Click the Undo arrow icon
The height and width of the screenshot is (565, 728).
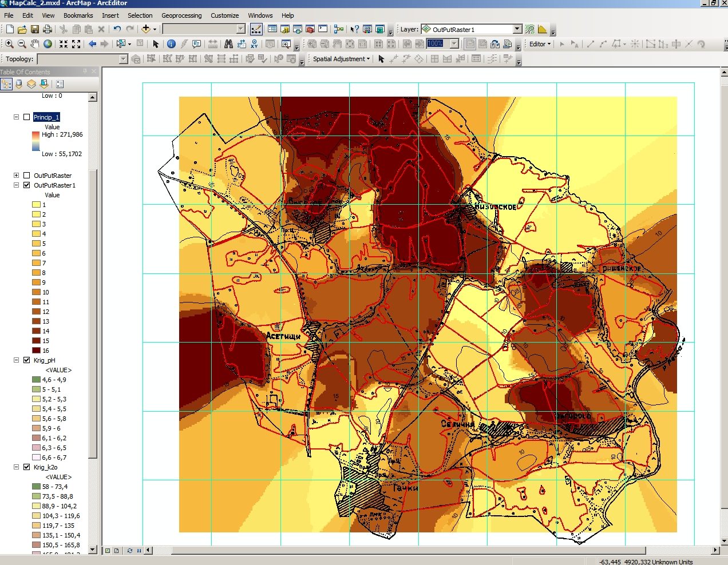coord(117,29)
